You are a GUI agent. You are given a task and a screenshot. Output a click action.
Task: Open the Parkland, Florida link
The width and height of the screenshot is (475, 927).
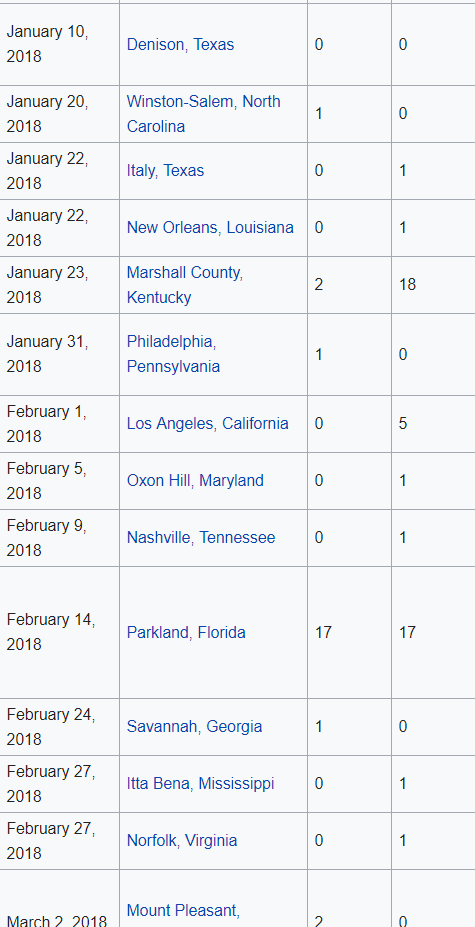[186, 633]
